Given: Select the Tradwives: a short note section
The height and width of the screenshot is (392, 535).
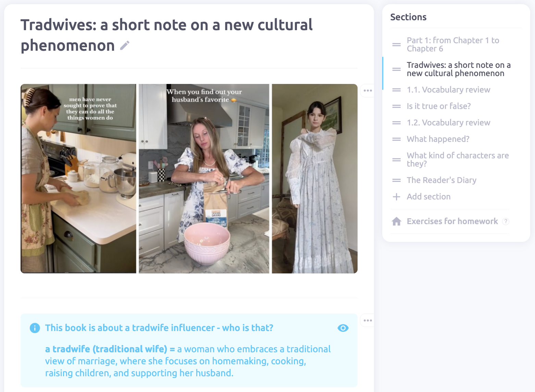Looking at the screenshot, I should point(458,69).
